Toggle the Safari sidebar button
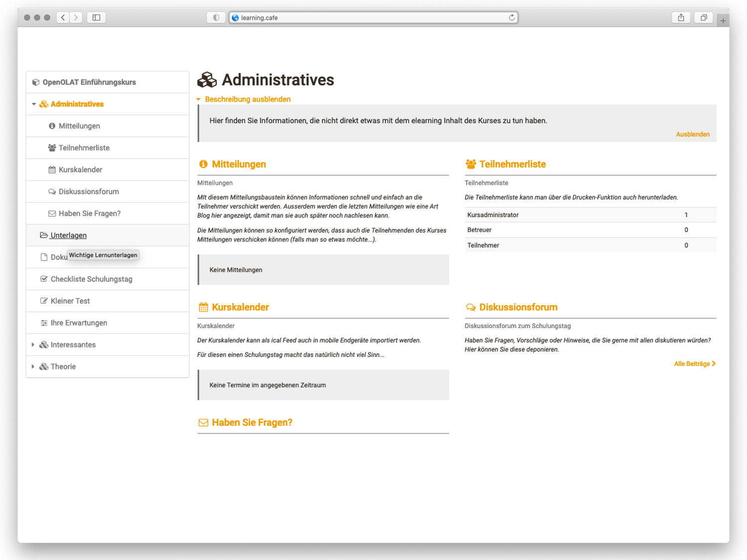747x560 pixels. [97, 17]
